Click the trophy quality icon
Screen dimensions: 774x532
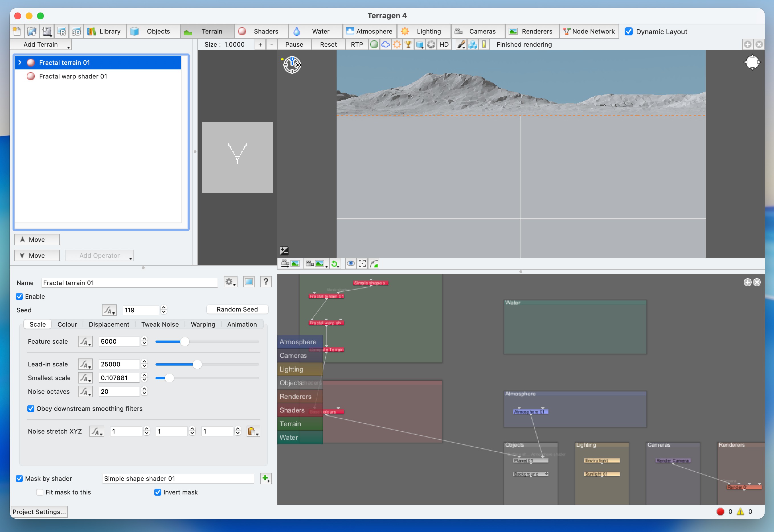coord(408,44)
